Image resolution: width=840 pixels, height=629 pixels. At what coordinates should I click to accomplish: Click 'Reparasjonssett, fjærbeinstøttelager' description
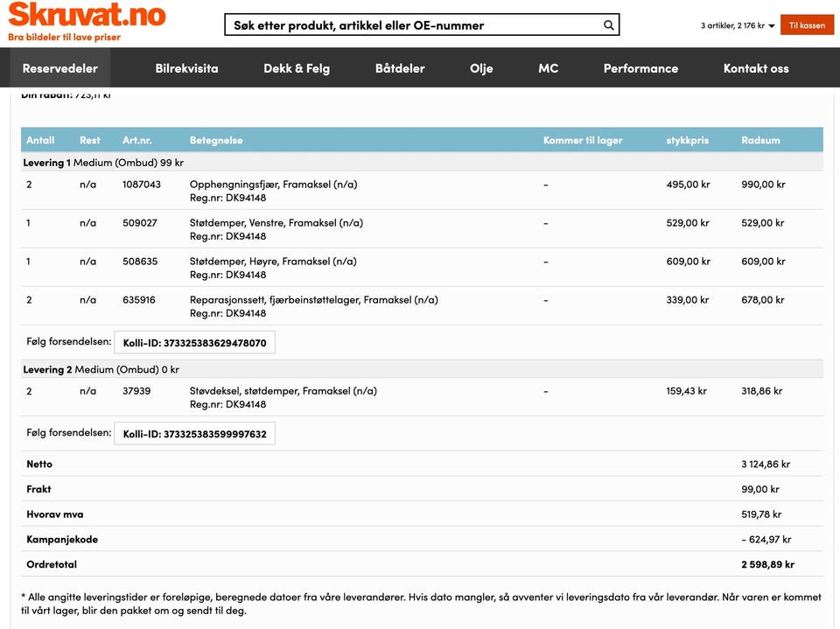coord(313,300)
